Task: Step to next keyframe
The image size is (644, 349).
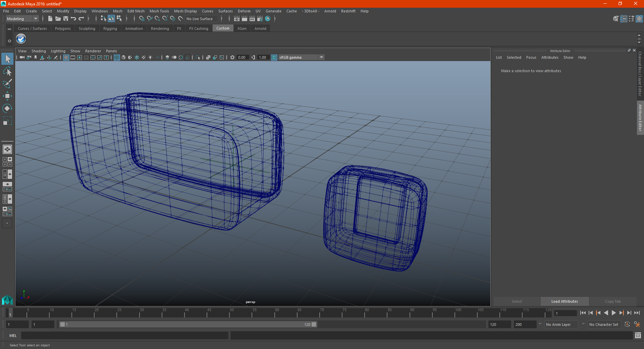Action: point(621,313)
